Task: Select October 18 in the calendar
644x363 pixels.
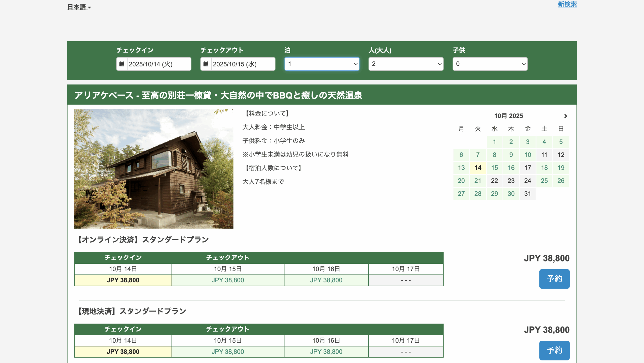Action: [x=544, y=168]
